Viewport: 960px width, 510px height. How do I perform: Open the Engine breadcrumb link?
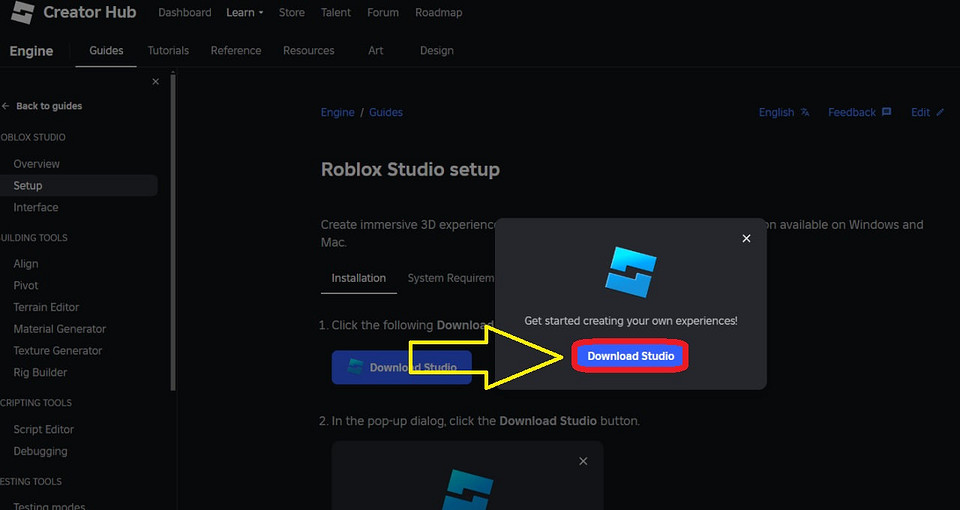tap(337, 113)
